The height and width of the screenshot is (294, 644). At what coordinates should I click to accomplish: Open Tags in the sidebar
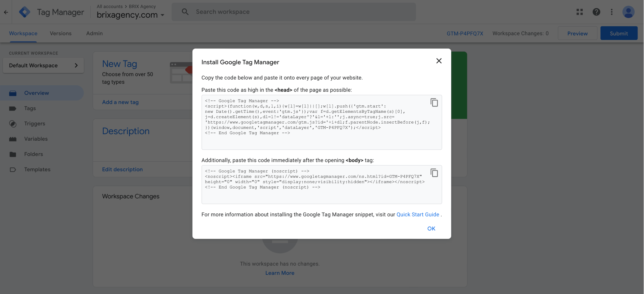30,108
